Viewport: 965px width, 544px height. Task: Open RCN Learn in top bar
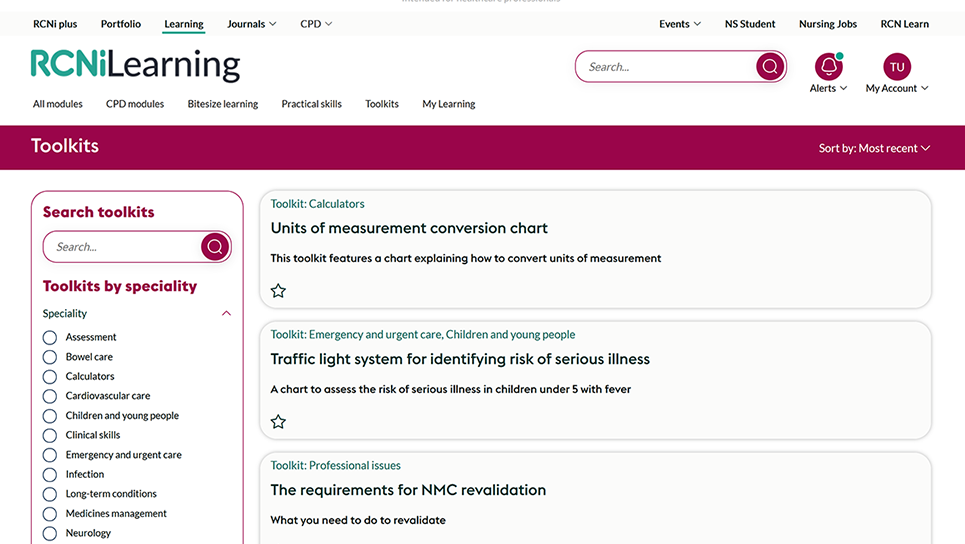click(904, 24)
